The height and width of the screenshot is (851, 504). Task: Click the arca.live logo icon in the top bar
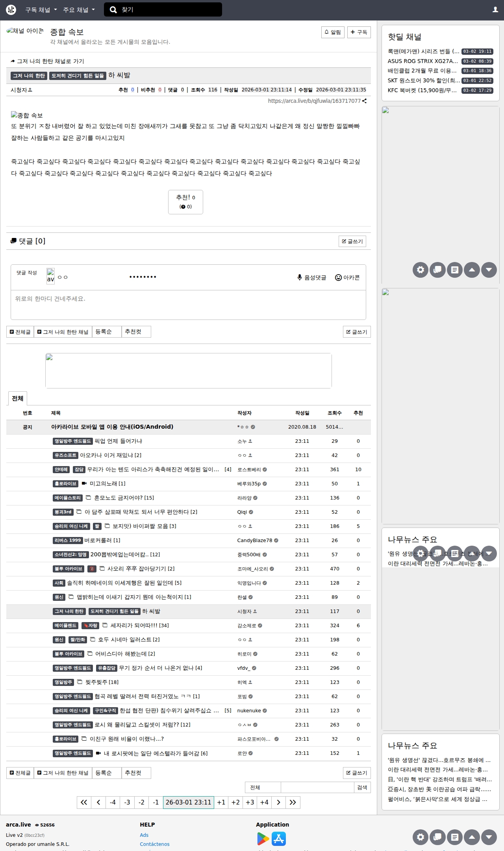pyautogui.click(x=11, y=9)
